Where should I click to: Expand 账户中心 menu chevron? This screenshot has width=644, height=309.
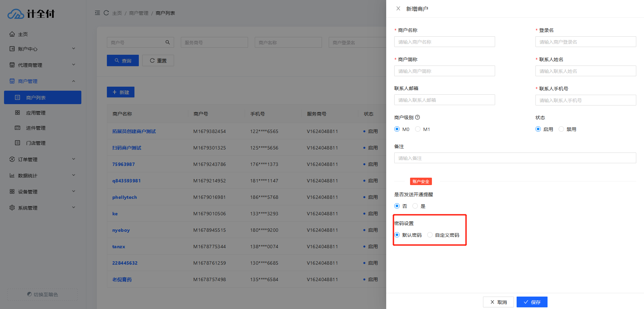pyautogui.click(x=74, y=49)
